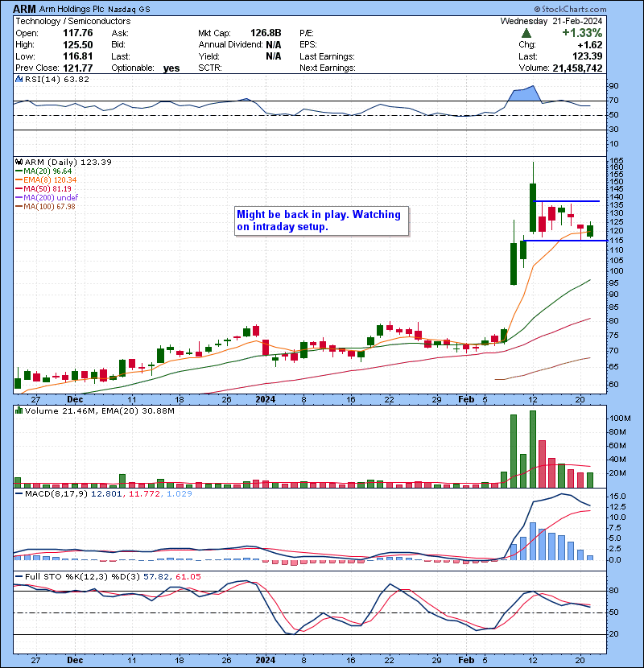Click the +1.33% percent change

point(582,33)
